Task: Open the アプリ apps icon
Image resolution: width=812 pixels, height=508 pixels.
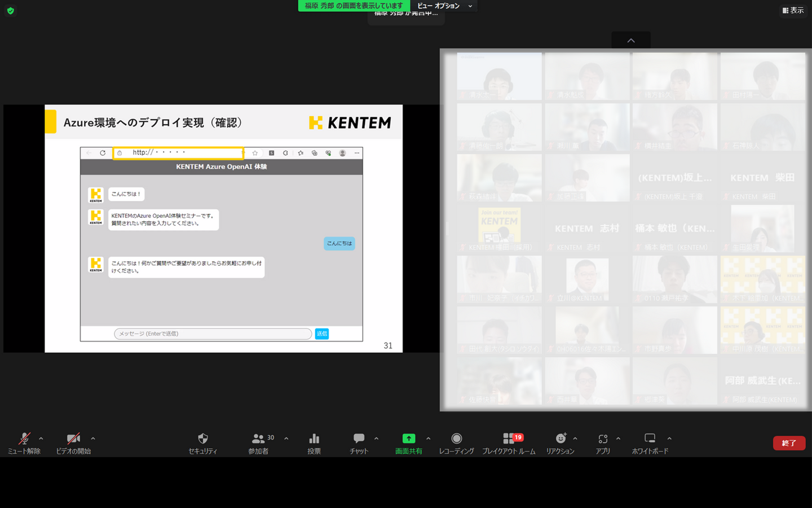Action: tap(603, 443)
